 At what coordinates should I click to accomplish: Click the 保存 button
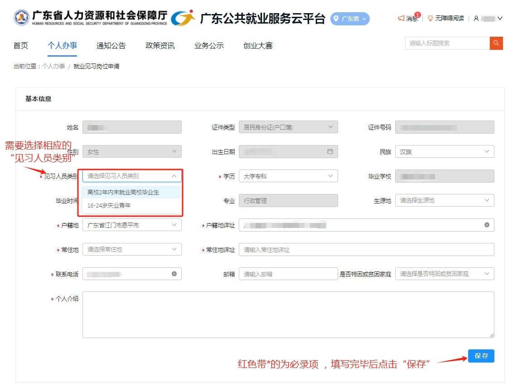pyautogui.click(x=481, y=356)
